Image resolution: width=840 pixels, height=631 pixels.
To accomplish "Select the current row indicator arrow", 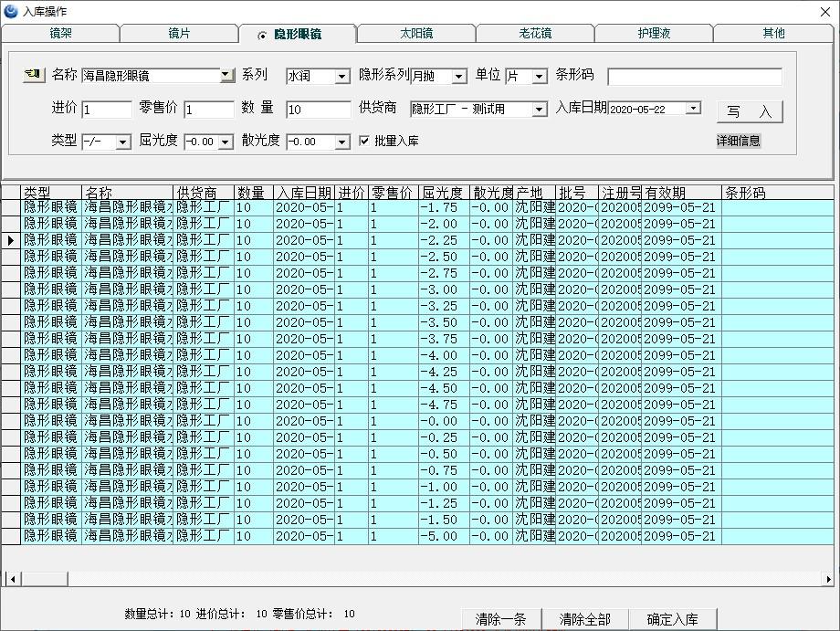I will coord(11,240).
